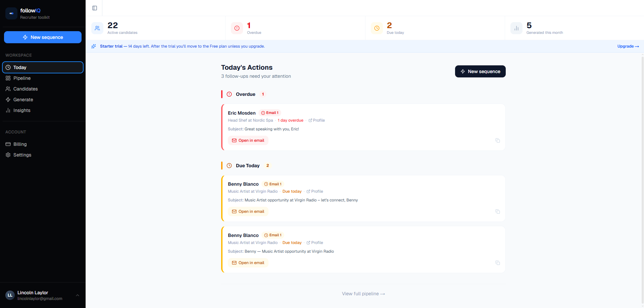Open 'let's connect, Benny' follow-up in email

(x=248, y=211)
